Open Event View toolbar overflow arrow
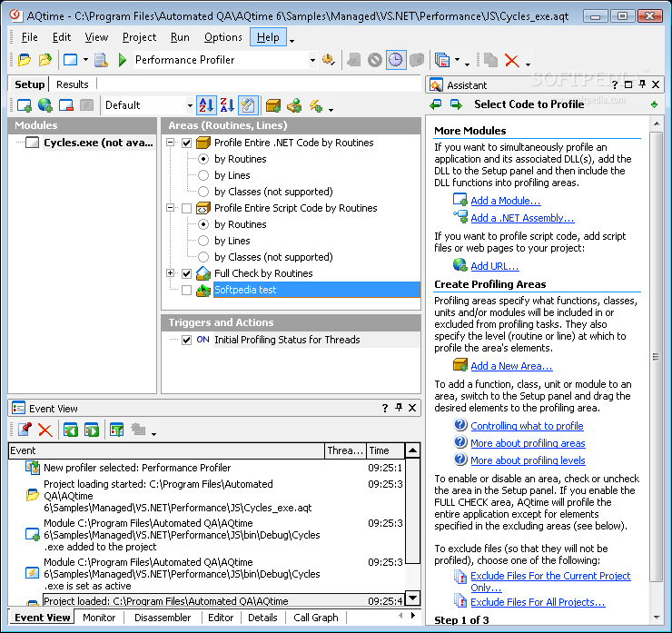 153,434
